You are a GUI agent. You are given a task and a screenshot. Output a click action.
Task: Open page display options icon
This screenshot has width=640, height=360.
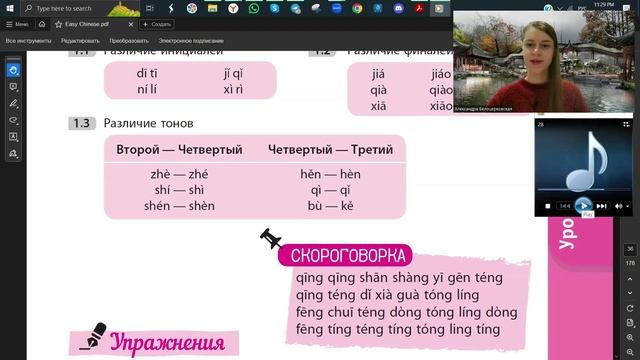pyautogui.click(x=630, y=323)
